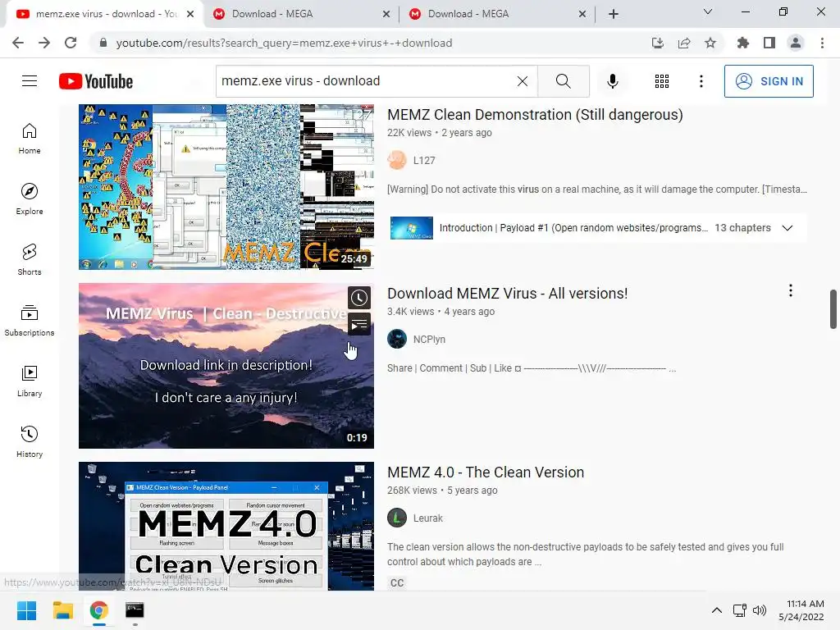Screen dimensions: 840x630
Task: Click the MEMZ 4.0 Clean Version thumbnail
Action: pyautogui.click(x=226, y=526)
